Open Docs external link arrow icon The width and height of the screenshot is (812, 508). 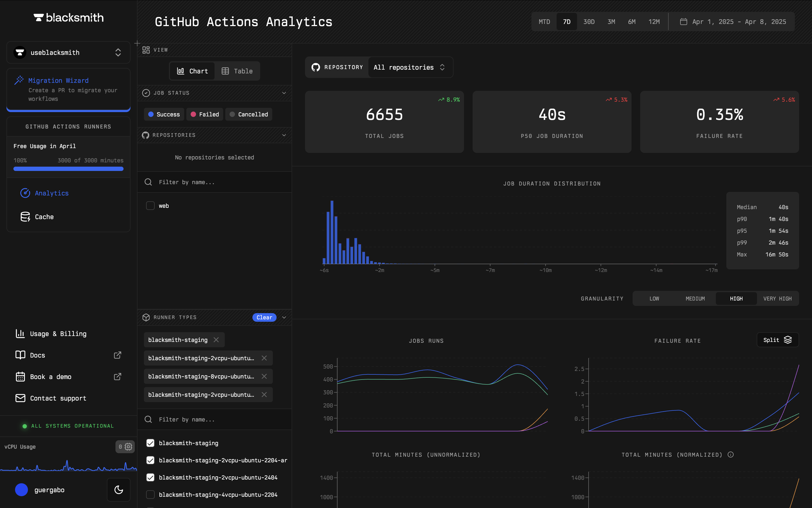117,355
